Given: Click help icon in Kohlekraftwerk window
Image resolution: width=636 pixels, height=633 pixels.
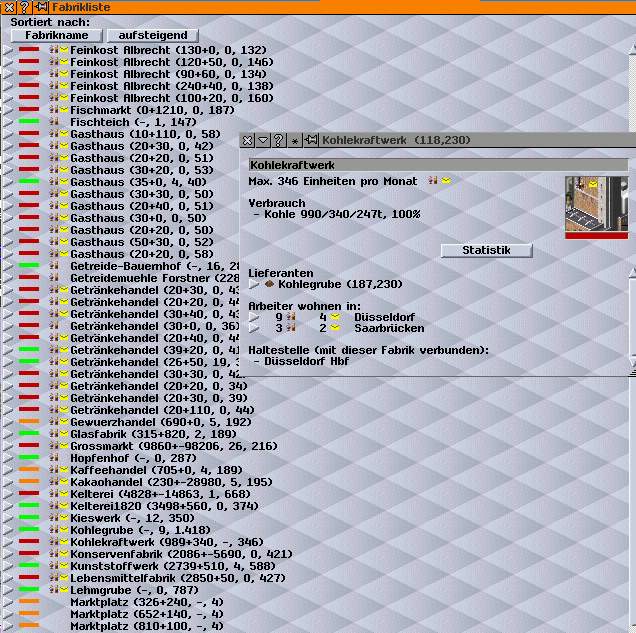Looking at the screenshot, I should (279, 140).
